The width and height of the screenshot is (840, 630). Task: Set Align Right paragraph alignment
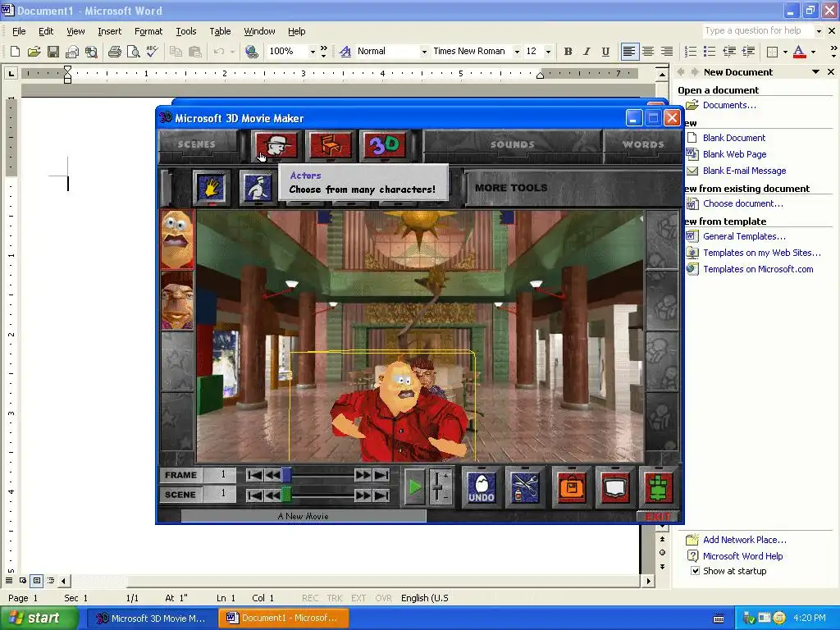[666, 52]
